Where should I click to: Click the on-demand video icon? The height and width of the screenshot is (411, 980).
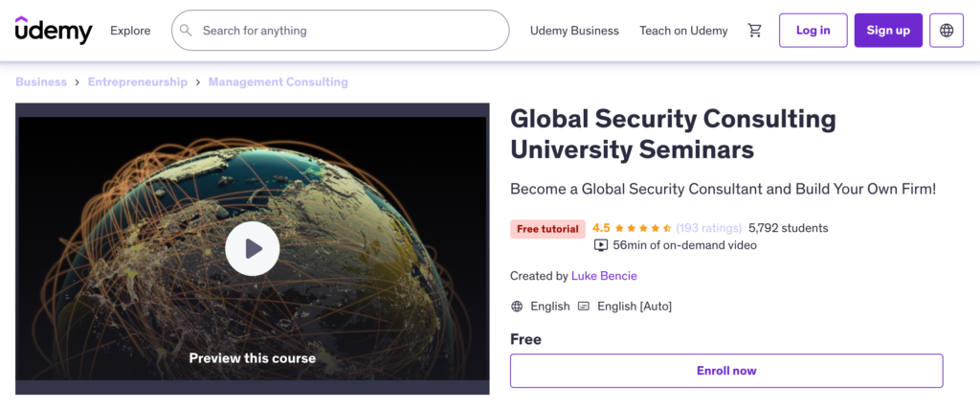[600, 245]
